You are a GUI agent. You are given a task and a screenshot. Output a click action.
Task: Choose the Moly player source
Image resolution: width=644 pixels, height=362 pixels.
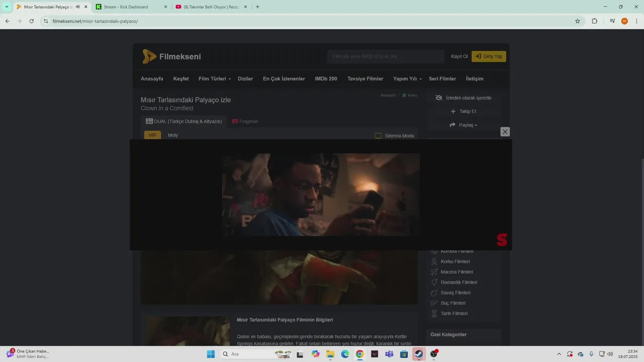click(x=173, y=135)
